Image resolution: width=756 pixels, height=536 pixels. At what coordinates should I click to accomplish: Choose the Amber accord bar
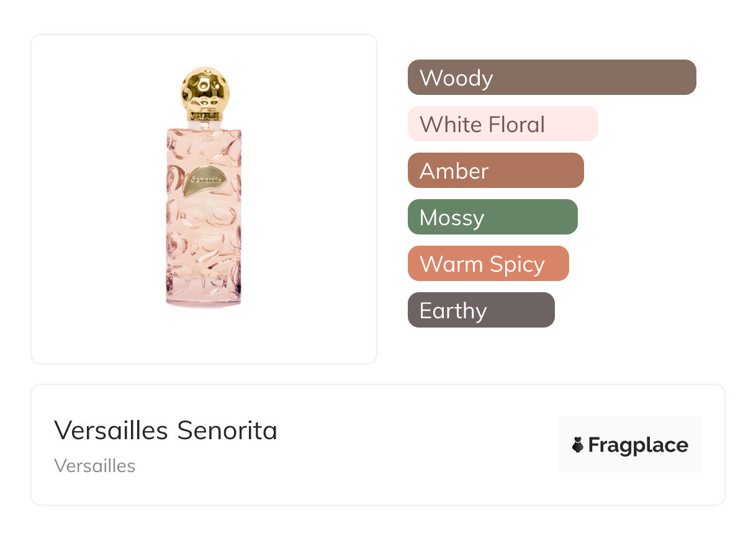pos(495,171)
